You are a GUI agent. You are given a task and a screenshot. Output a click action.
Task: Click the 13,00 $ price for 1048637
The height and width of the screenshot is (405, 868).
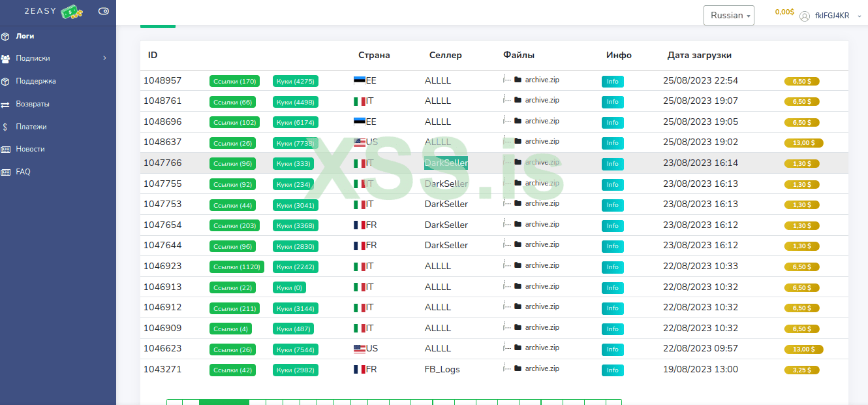[803, 143]
